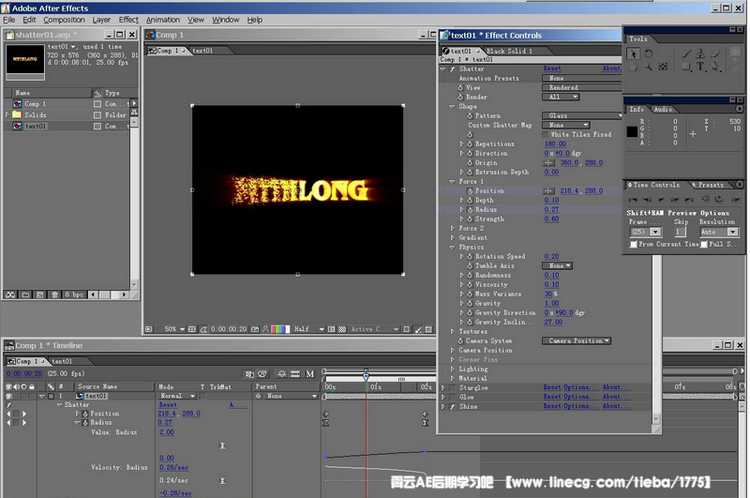The image size is (750, 498).
Task: Expand the Textures group
Action: 452,332
